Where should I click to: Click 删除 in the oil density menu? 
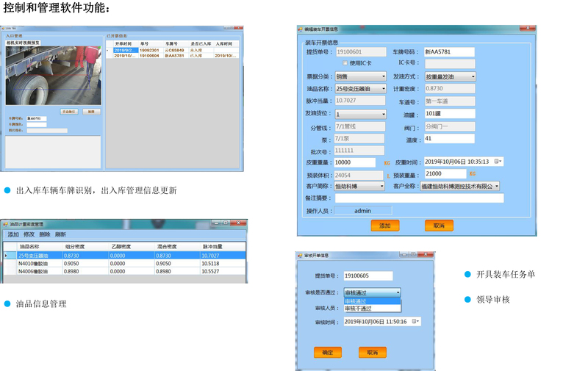(x=45, y=234)
